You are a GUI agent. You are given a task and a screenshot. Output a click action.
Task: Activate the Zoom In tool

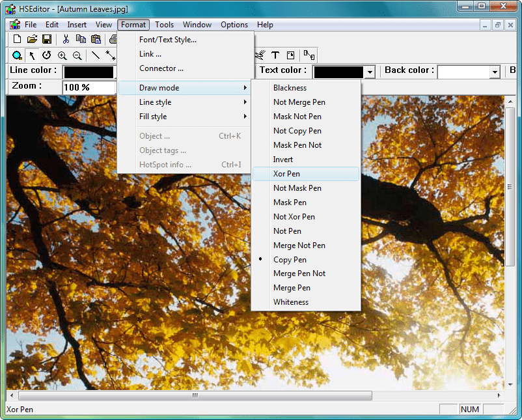(61, 55)
